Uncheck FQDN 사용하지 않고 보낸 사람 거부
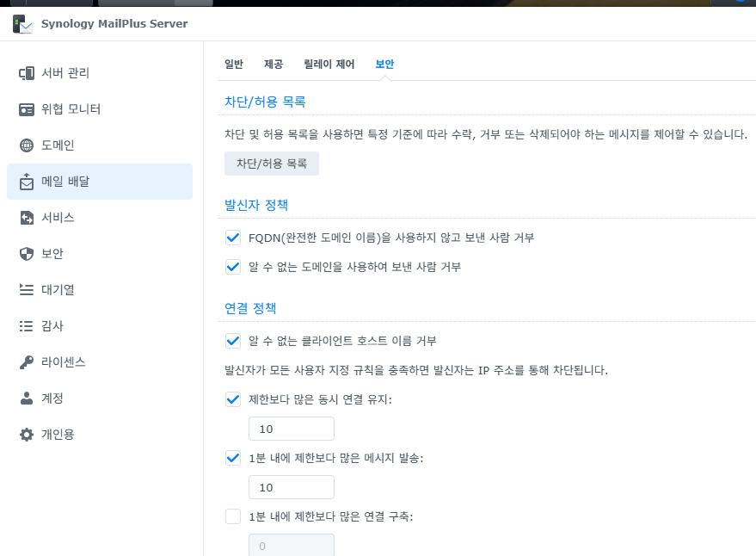 click(233, 238)
